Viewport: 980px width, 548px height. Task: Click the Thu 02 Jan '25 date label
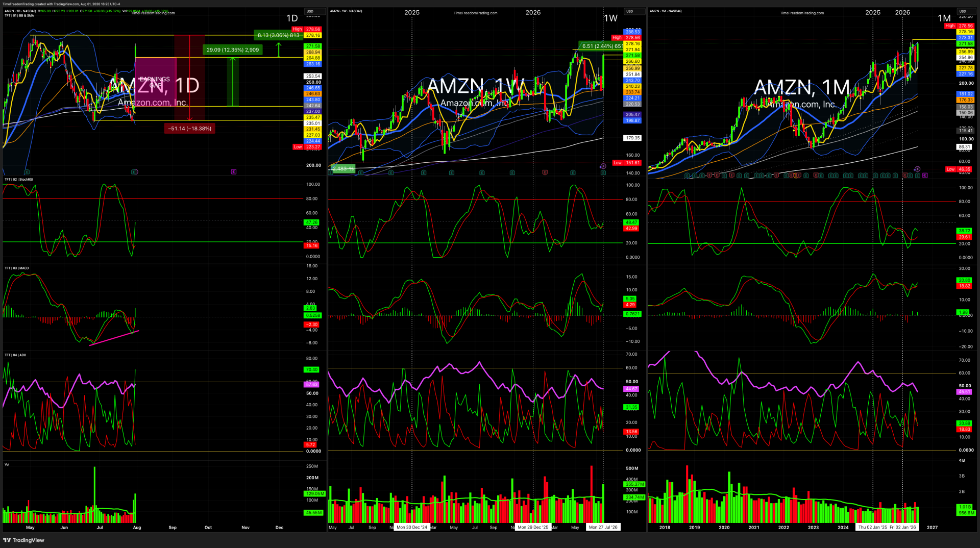point(872,528)
